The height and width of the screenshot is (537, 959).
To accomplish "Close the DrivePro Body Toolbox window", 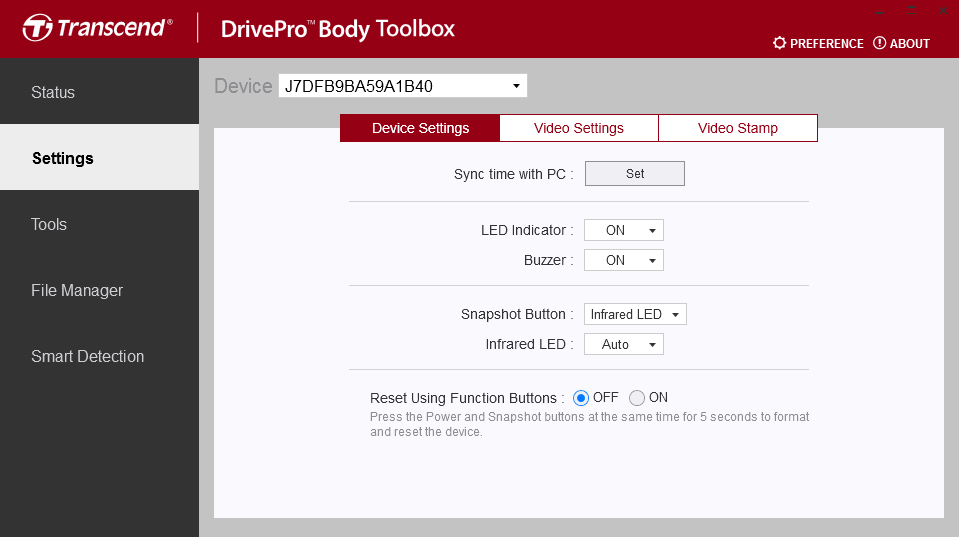I will (943, 11).
